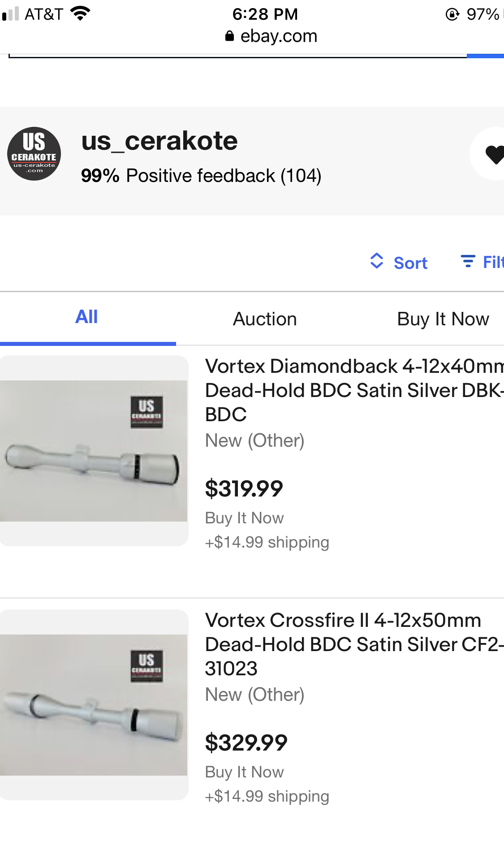Expand the Filter options
The height and width of the screenshot is (846, 504).
click(x=482, y=262)
